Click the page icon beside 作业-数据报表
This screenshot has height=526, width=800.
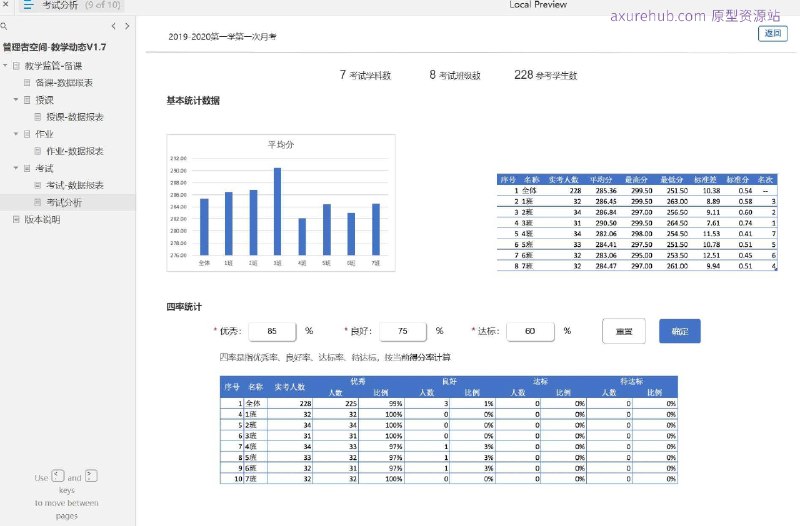[38, 151]
